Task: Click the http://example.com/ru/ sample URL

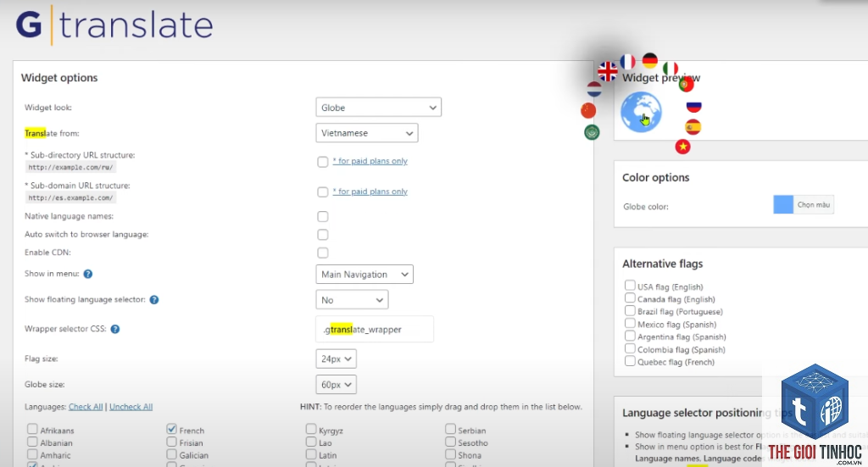Action: (x=71, y=167)
